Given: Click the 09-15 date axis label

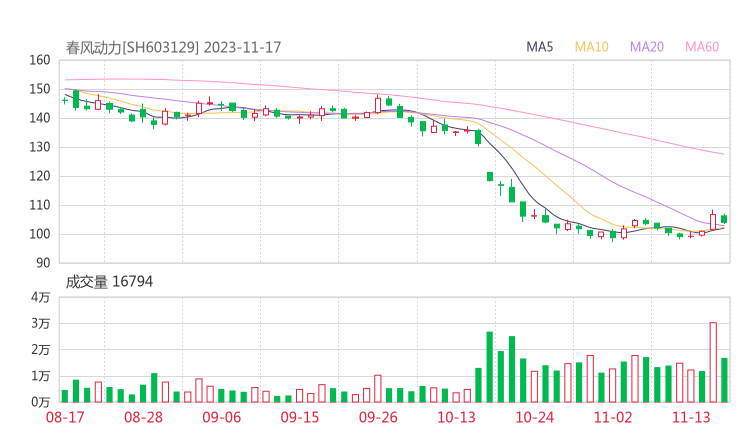Looking at the screenshot, I should click(300, 417).
